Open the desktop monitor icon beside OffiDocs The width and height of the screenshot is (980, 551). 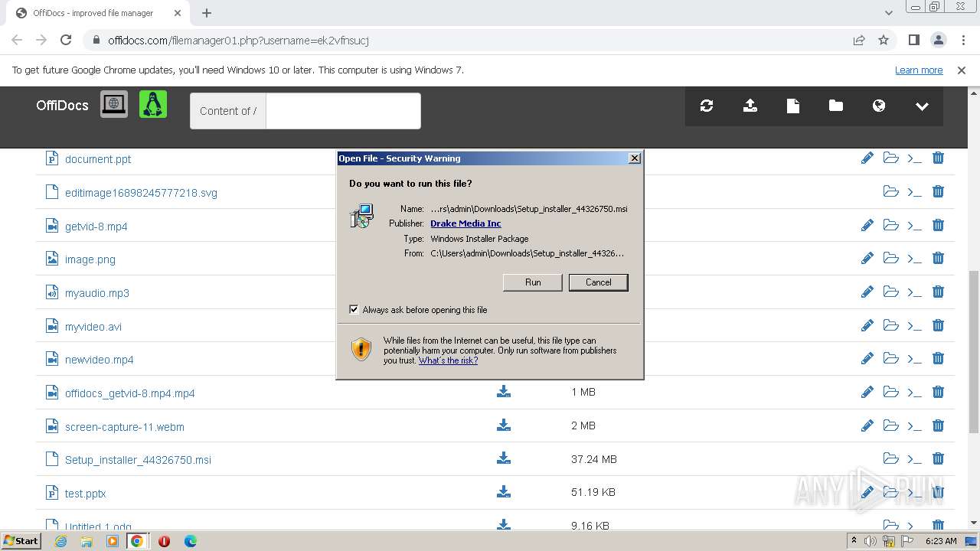(x=114, y=104)
